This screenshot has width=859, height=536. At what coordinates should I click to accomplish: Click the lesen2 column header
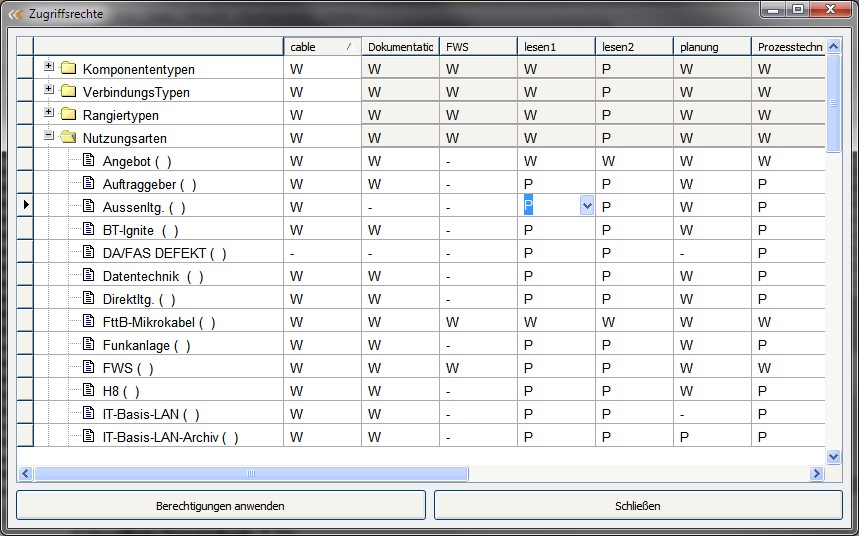click(634, 47)
